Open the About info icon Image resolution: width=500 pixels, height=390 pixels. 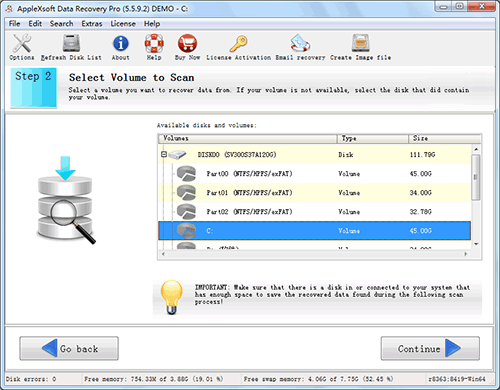click(121, 44)
